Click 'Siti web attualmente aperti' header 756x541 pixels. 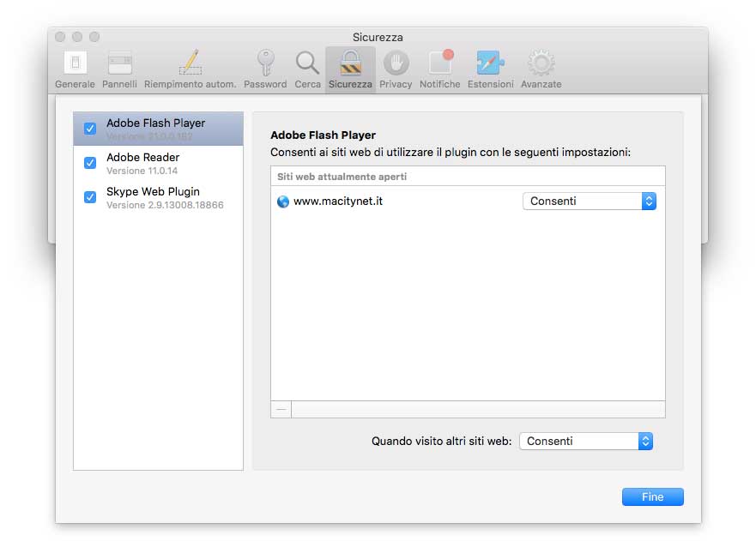[x=342, y=177]
